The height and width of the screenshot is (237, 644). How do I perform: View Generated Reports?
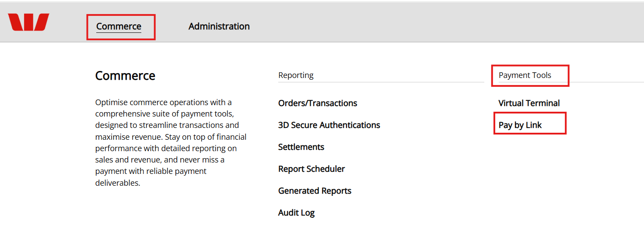(x=315, y=191)
